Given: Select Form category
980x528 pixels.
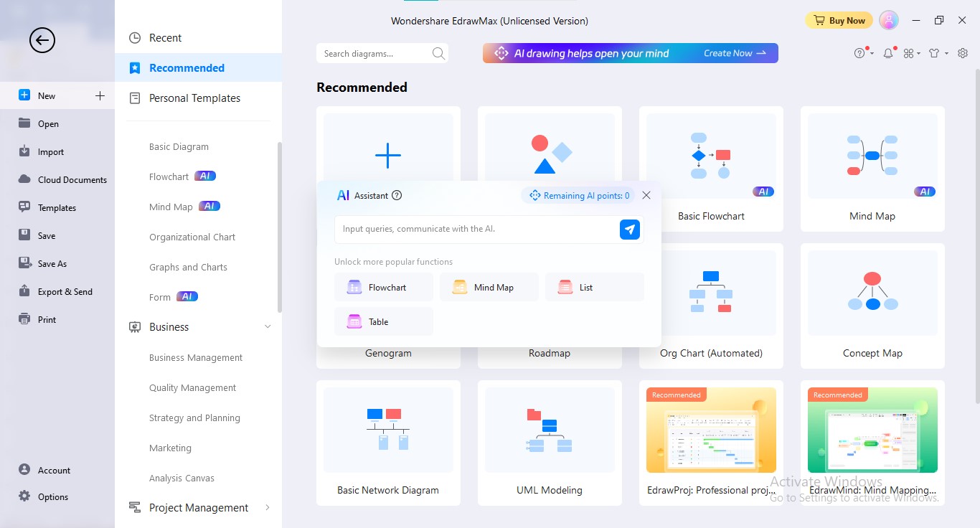Looking at the screenshot, I should (x=160, y=297).
